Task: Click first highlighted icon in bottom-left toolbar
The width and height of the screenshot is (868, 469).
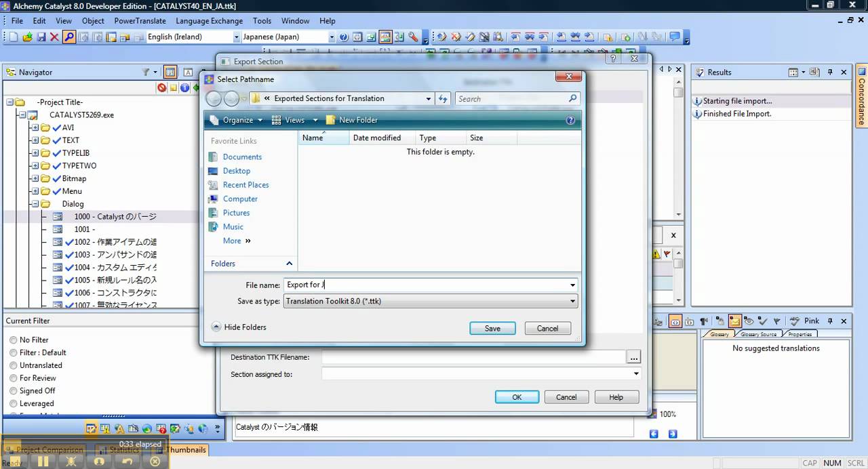Action: click(x=91, y=428)
